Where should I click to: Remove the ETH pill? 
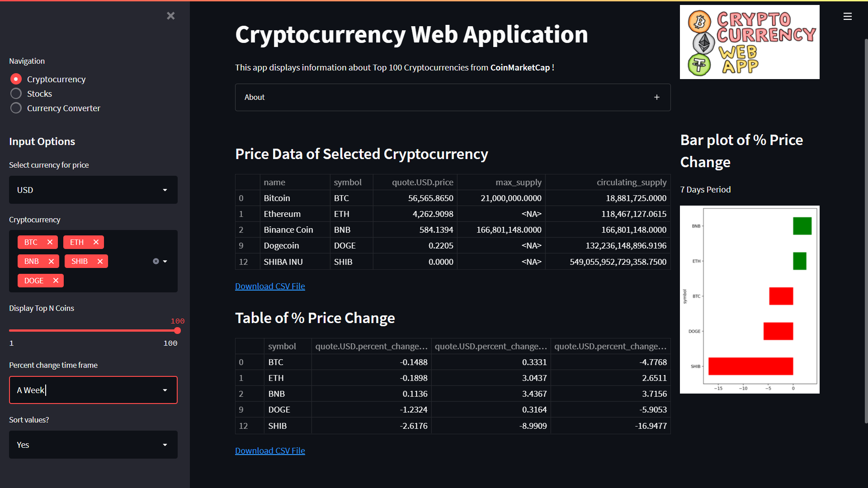[x=96, y=242]
